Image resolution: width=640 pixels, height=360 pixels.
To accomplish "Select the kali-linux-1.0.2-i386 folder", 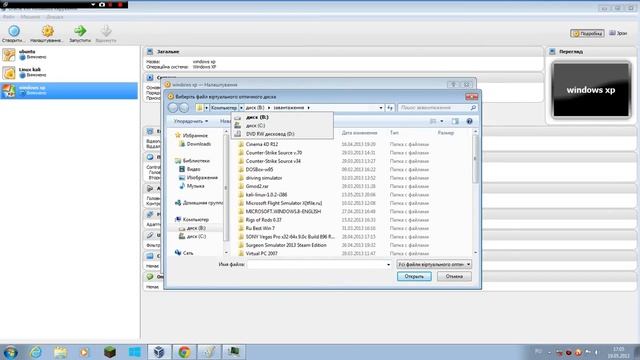I will tap(266, 195).
